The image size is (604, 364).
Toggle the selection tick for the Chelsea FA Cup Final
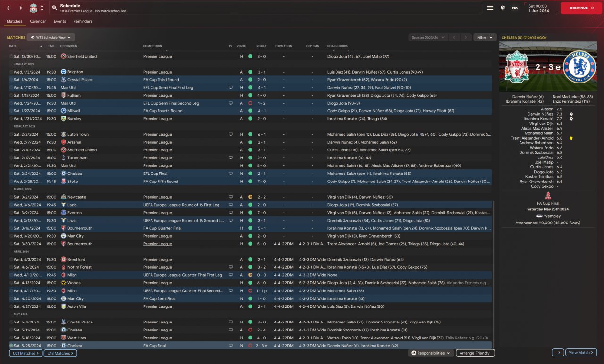tap(11, 346)
